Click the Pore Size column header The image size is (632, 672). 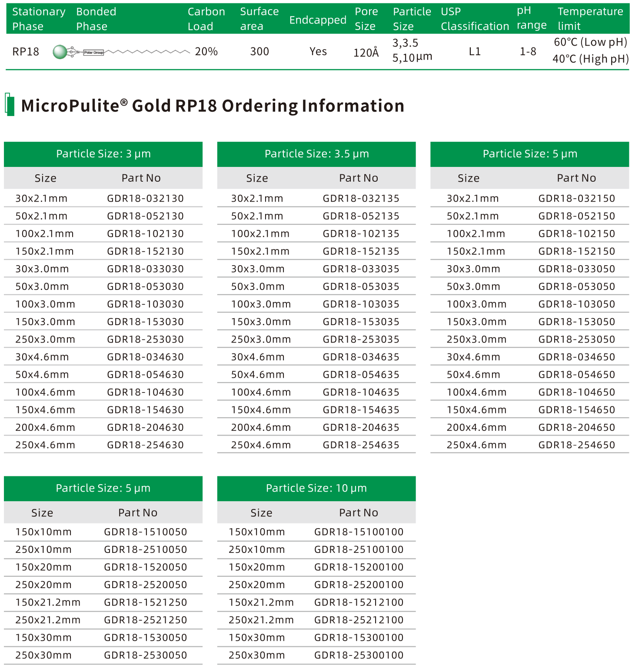[x=366, y=19]
